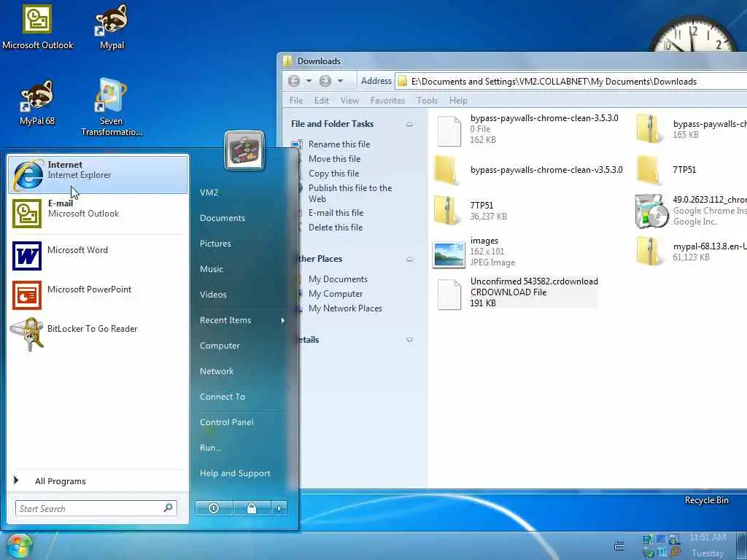Open Pictures from Start menu

pos(215,244)
